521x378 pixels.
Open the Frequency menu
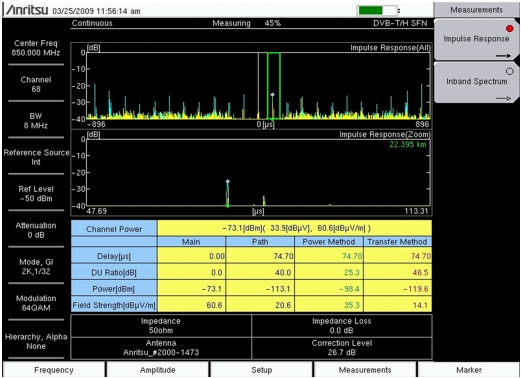[x=54, y=370]
